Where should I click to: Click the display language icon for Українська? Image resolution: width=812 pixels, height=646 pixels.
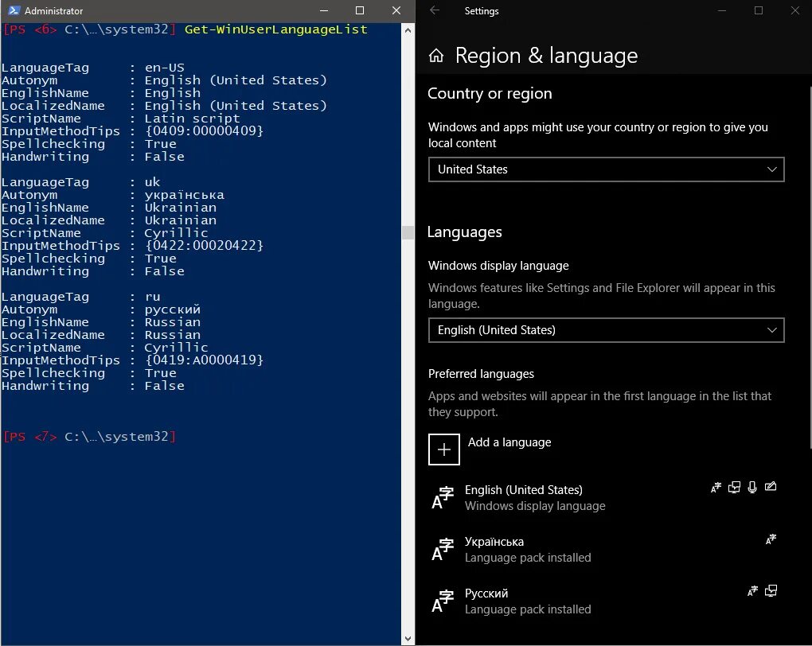tap(771, 539)
